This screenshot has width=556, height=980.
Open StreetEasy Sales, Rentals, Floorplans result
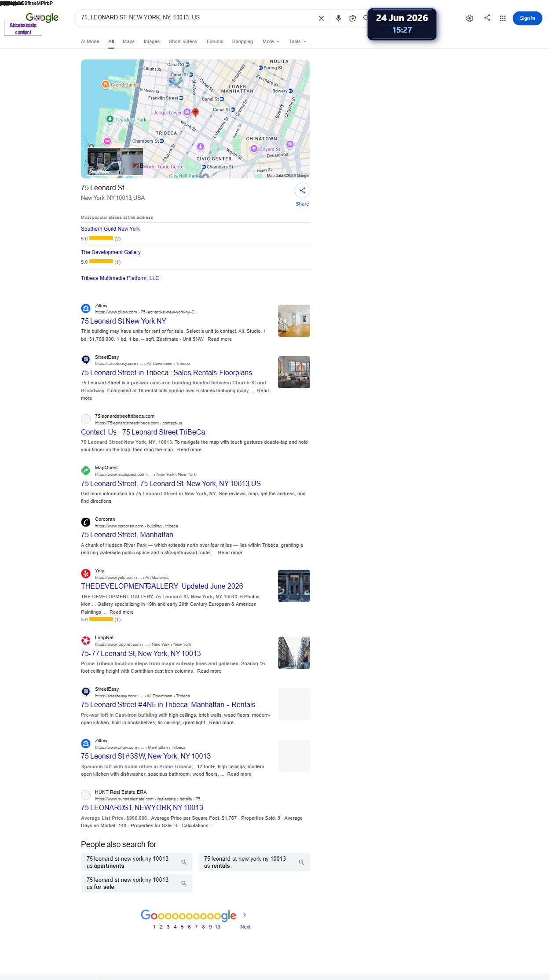167,373
